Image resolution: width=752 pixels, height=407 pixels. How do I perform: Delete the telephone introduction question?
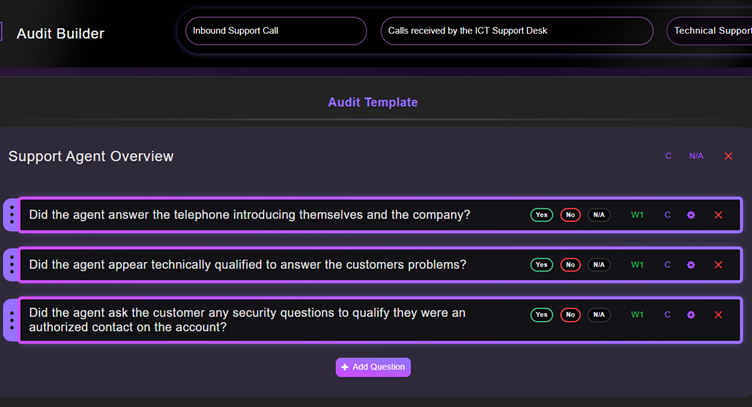(718, 215)
